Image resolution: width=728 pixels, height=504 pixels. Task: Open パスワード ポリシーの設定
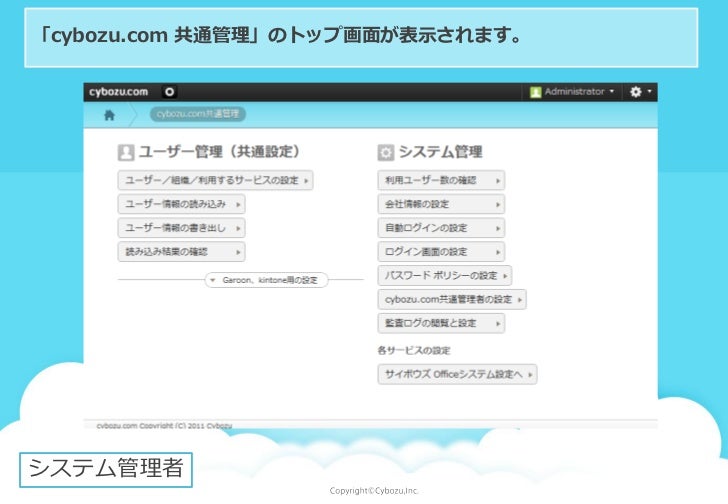[x=445, y=276]
